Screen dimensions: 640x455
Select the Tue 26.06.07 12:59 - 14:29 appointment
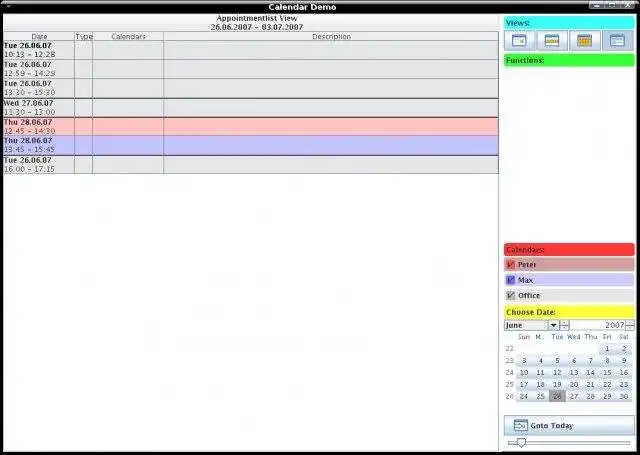(x=251, y=69)
